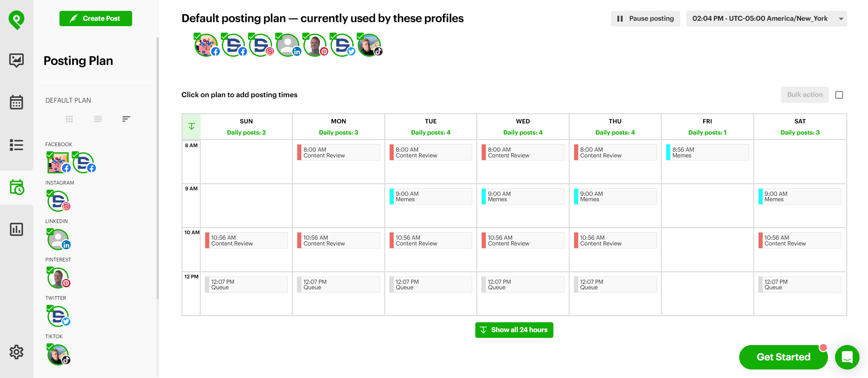Switch to list view under DEFAULT PLAN
Screen dimensions: 868x378
[98, 119]
